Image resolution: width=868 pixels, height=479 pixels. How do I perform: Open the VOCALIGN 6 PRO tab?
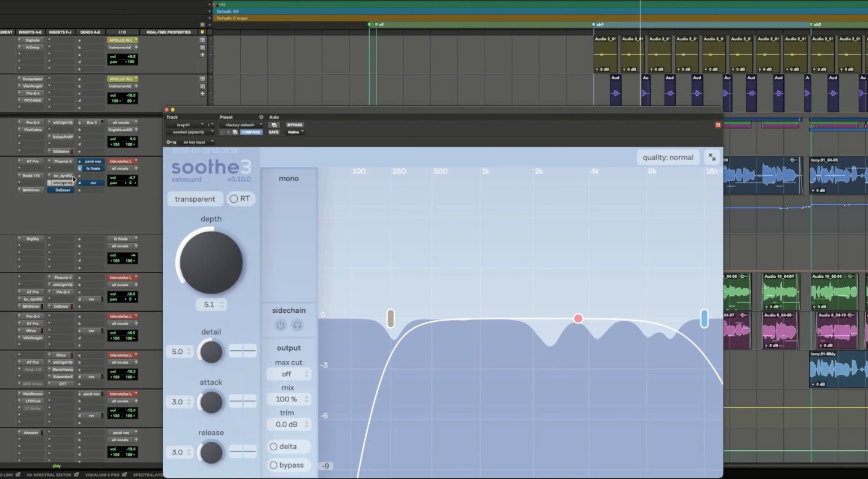[103, 475]
